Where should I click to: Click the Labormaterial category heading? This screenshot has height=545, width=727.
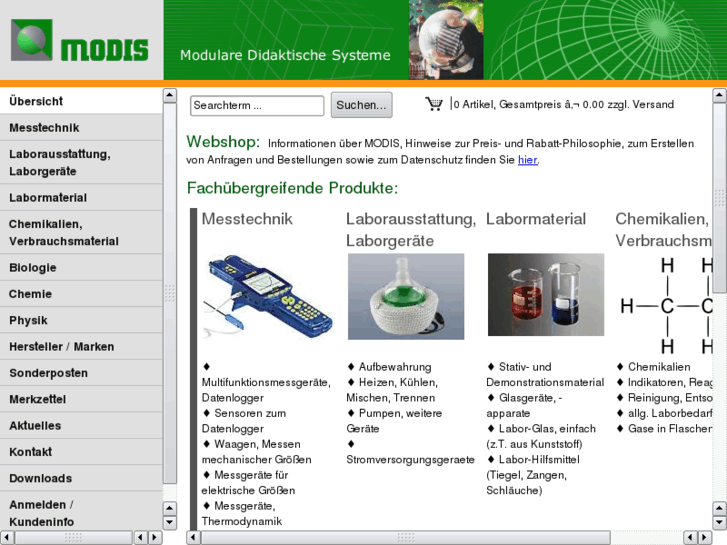tap(536, 219)
